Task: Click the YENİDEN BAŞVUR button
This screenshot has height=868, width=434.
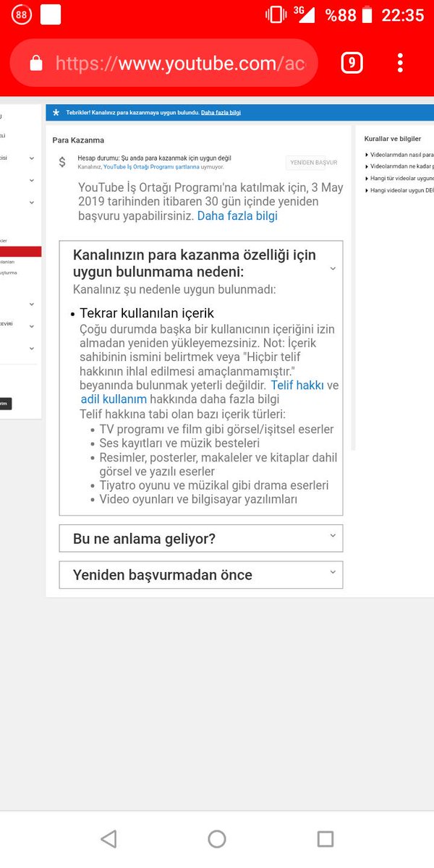Action: click(x=314, y=163)
